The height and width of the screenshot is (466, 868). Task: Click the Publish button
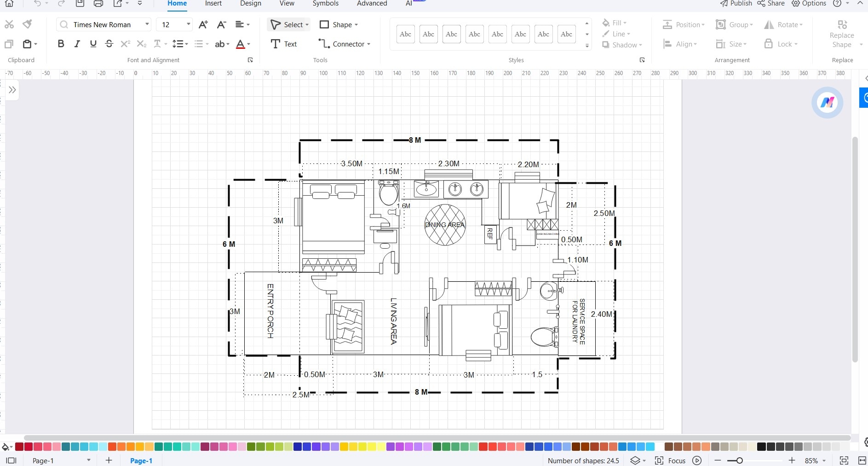736,4
